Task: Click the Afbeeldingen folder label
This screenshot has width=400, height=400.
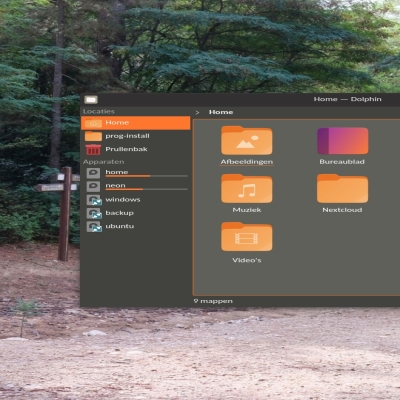Action: click(247, 162)
